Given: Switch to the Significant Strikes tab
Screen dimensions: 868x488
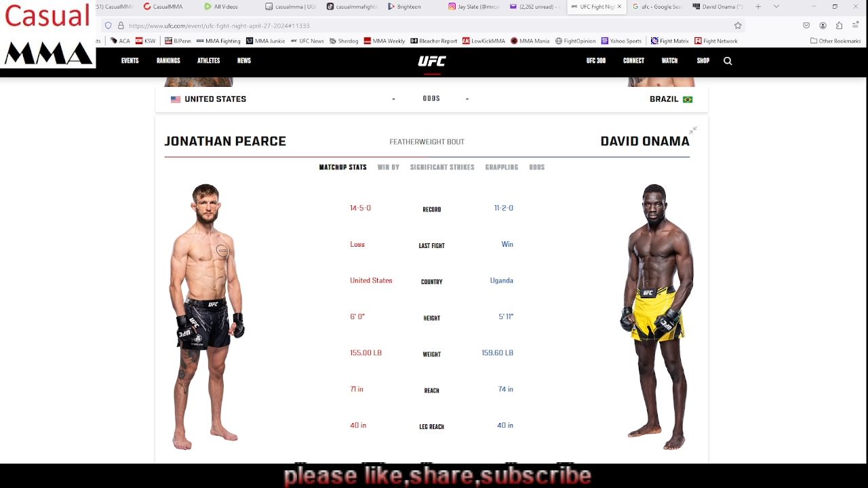Looking at the screenshot, I should click(x=442, y=167).
